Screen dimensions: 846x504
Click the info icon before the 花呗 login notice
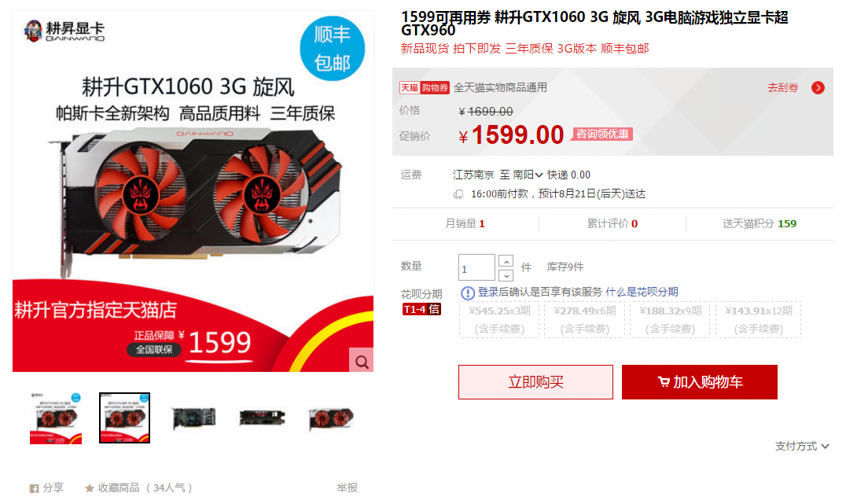467,293
